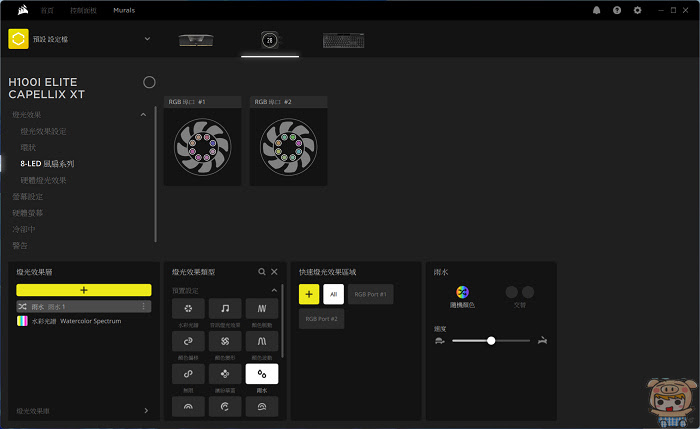Toggle the circle beside H100I ELITE CAPELLIX XT
The height and width of the screenshot is (429, 700).
point(149,82)
